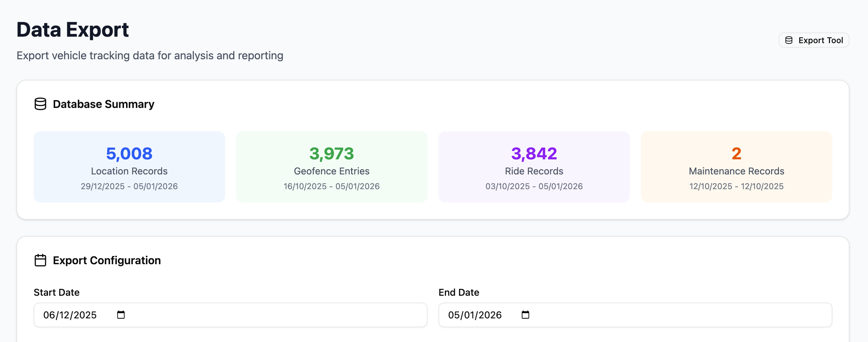The image size is (868, 342).
Task: Click the Database Summary cylinder icon
Action: point(40,104)
